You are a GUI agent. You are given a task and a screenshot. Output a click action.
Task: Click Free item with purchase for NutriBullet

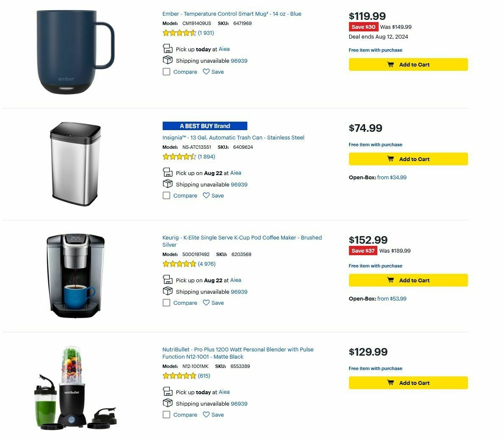375,368
